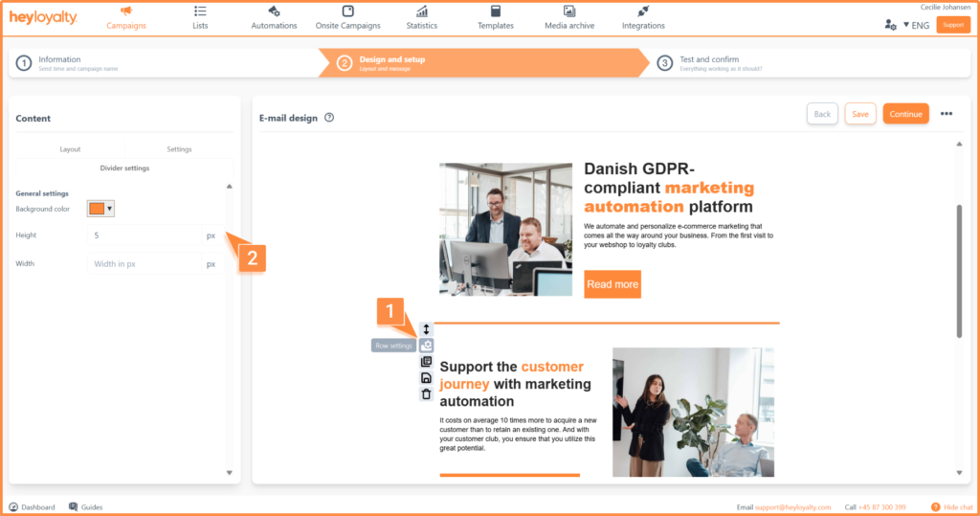
Task: Open the Automations section
Action: pos(275,17)
